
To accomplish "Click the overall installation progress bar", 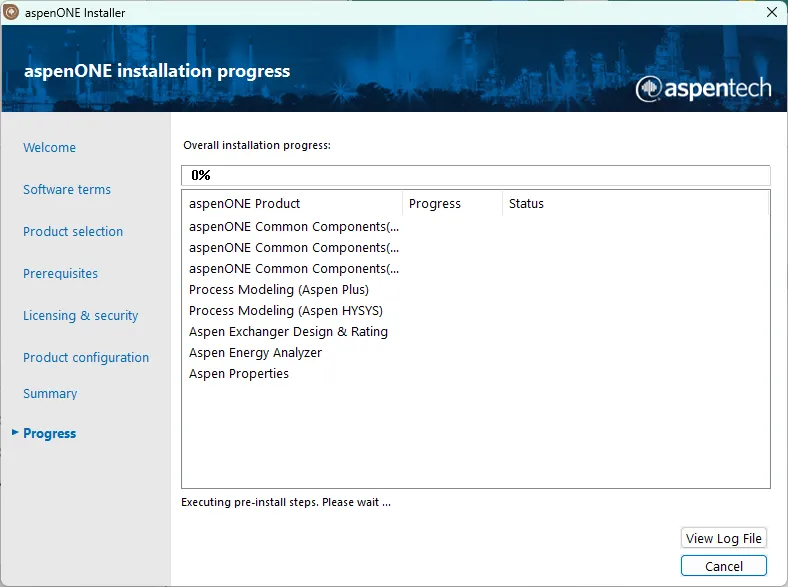I will pos(475,175).
